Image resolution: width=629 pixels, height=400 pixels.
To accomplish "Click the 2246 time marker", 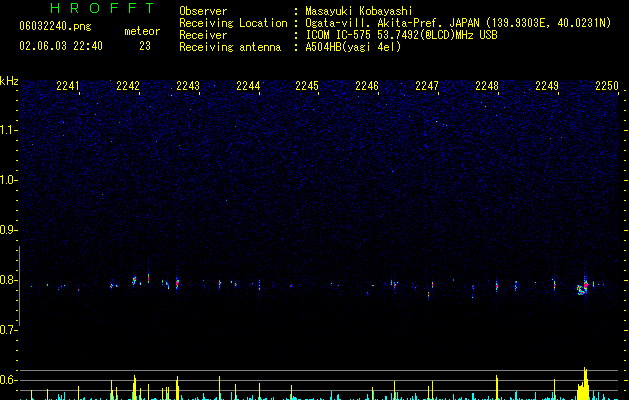I will 367,86.
